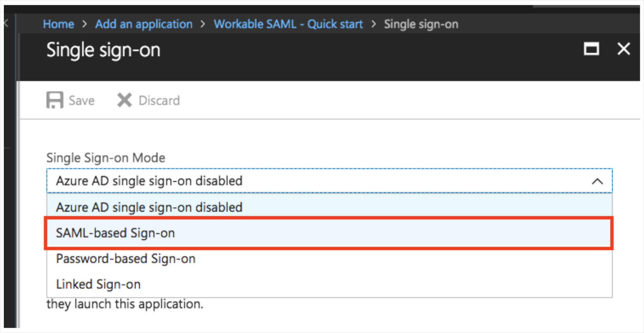Screen dimensions: 644x333
Task: Click the Save label
Action: 82,101
